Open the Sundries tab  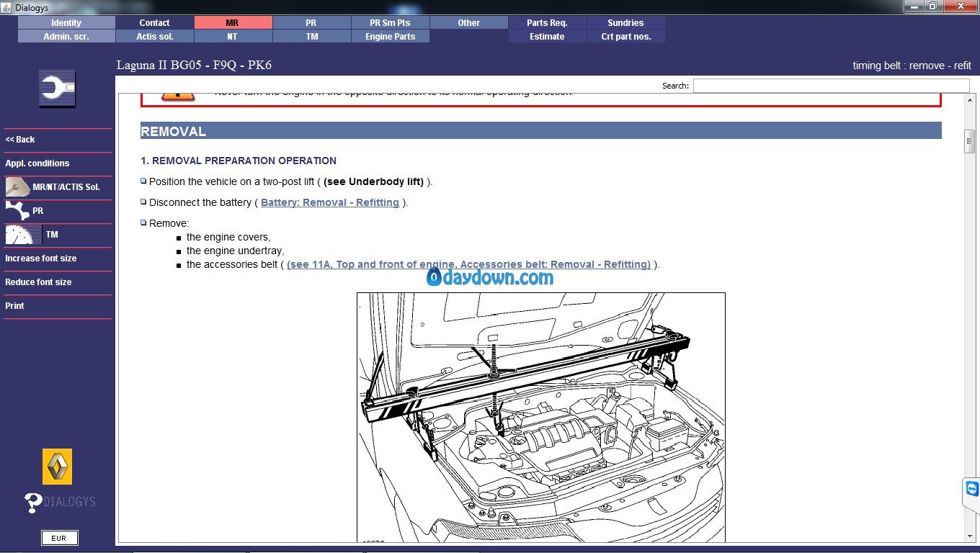[625, 23]
